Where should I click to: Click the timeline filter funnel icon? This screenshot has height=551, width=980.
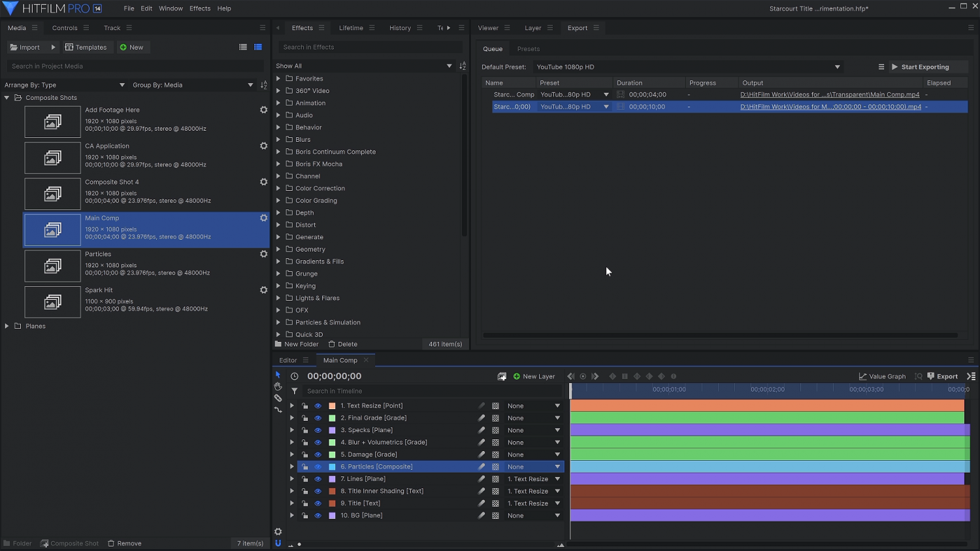[295, 391]
